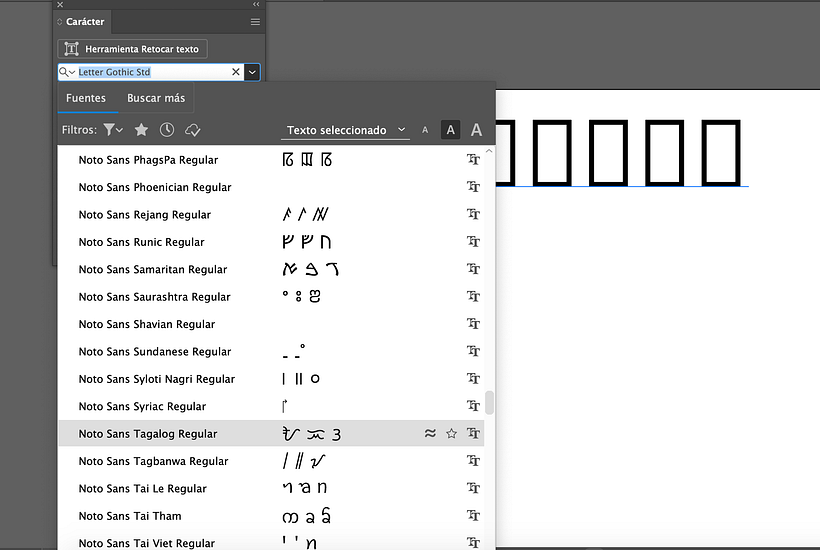820x550 pixels.
Task: Toggle Carácter panel expand arrows icon
Action: [60, 22]
